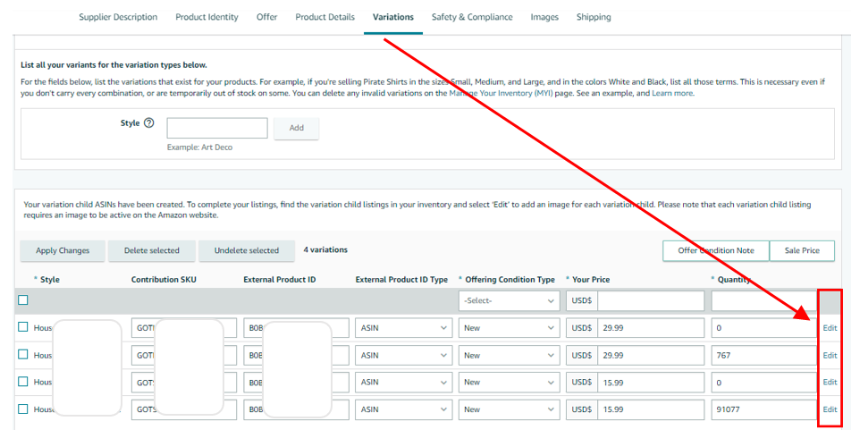Click the Sale Price button
The height and width of the screenshot is (438, 868).
pos(802,251)
